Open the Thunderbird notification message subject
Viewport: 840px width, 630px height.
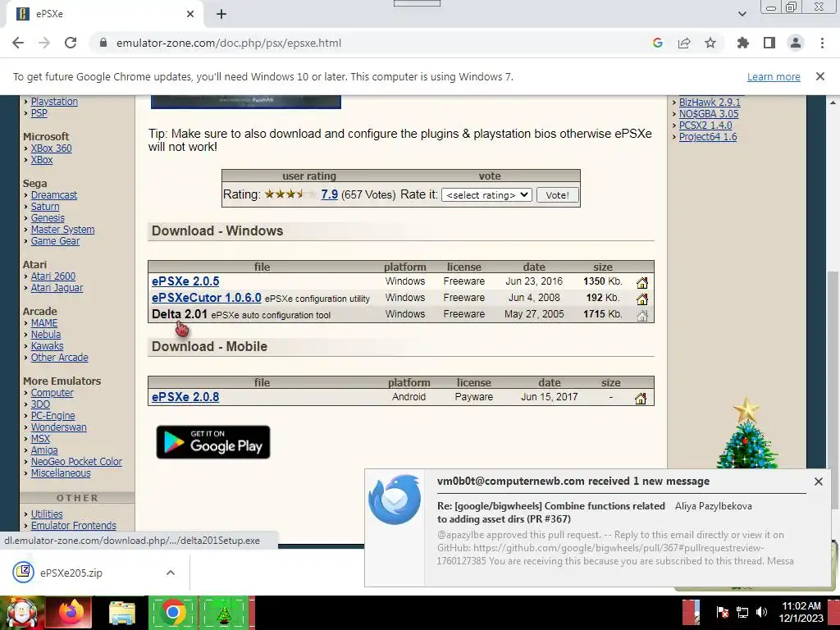pos(550,512)
